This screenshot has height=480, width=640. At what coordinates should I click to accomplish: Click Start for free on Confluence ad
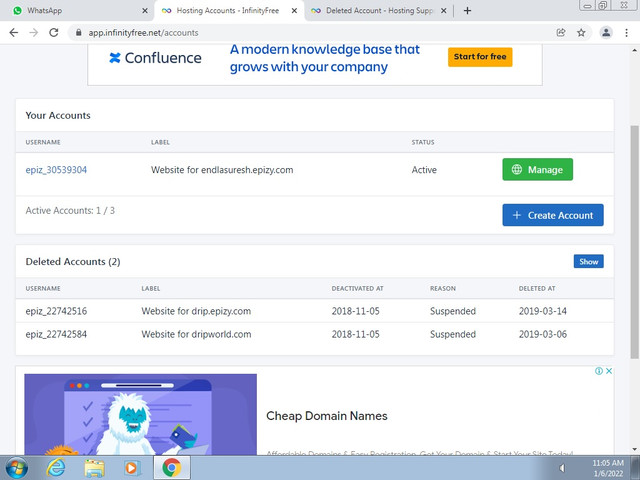(x=480, y=57)
